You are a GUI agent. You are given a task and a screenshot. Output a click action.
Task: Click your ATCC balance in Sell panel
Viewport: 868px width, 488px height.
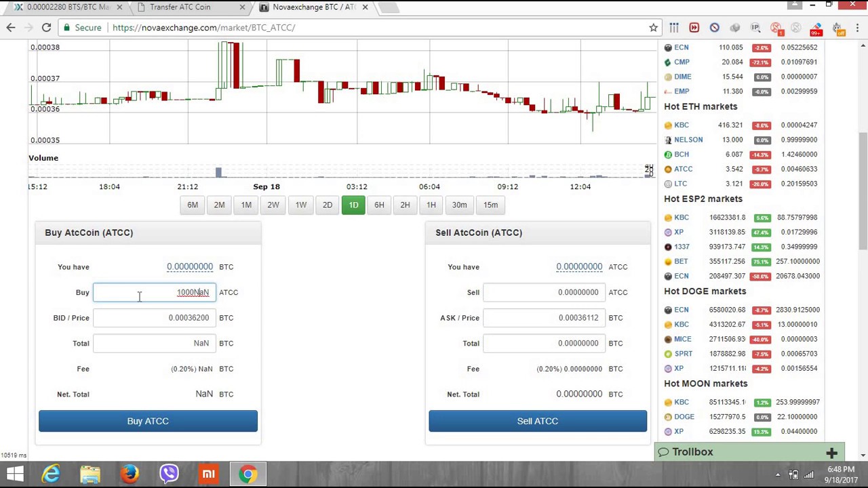[x=579, y=266]
